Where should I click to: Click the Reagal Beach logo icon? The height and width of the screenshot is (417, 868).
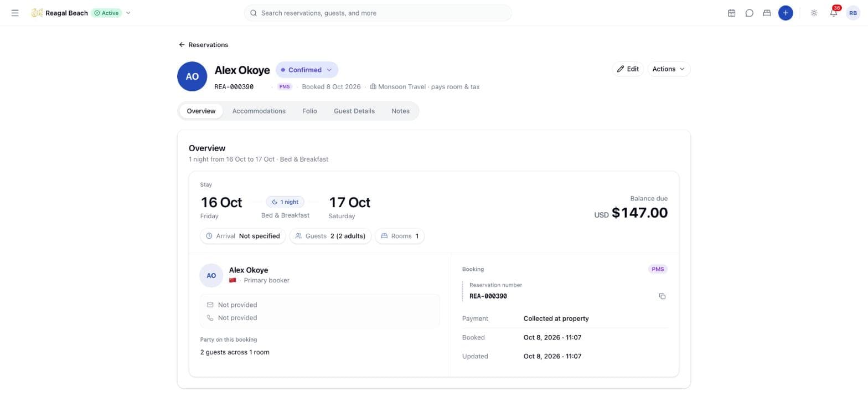point(37,13)
